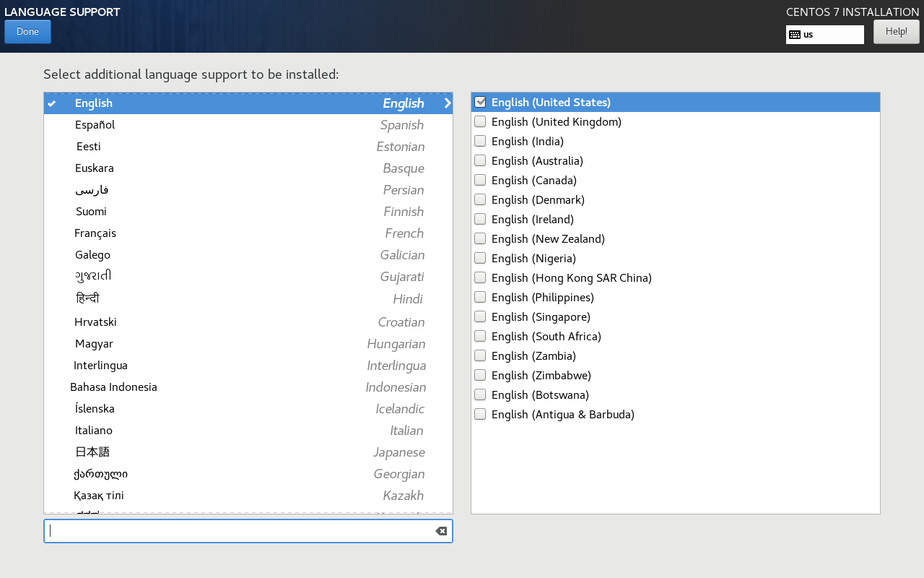Enable English (United Kingdom) checkbox
This screenshot has width=924, height=578.
[x=480, y=121]
